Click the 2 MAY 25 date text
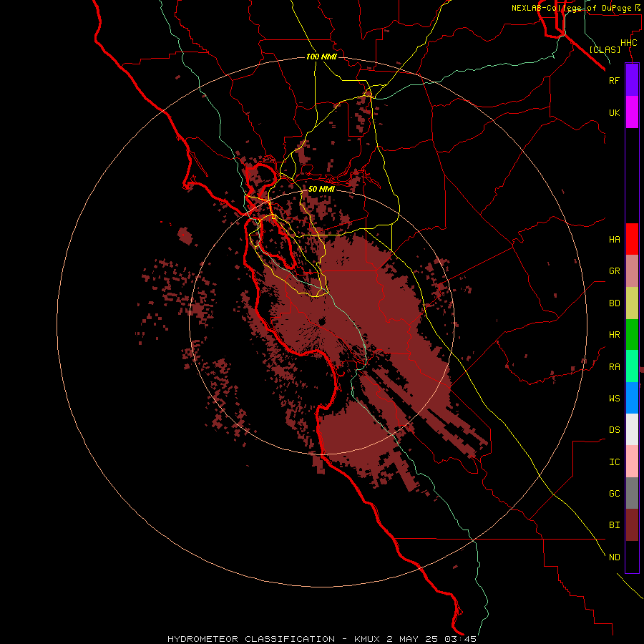Viewport: 644px width, 644px height. 412,639
